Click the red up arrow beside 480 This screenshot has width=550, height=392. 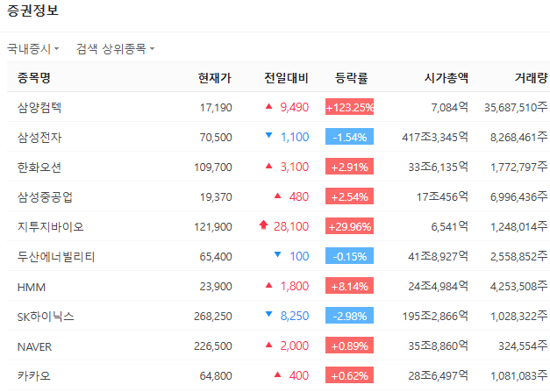point(278,196)
